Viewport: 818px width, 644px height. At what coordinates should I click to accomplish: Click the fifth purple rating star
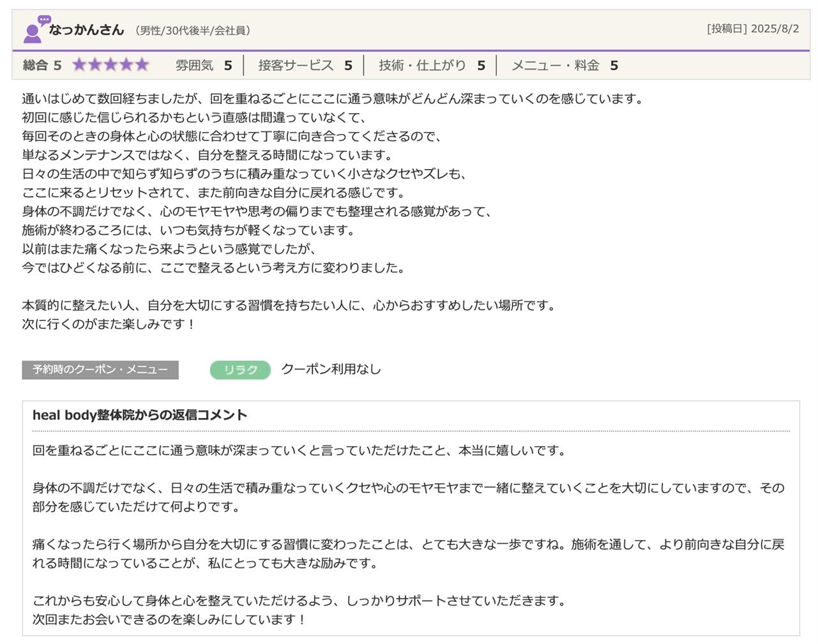[142, 65]
